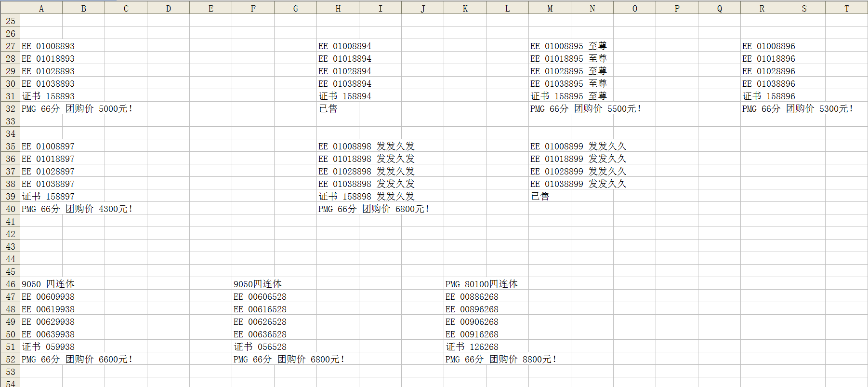The image size is (868, 387).
Task: Click cell 'EE 00629938'
Action: [48, 321]
